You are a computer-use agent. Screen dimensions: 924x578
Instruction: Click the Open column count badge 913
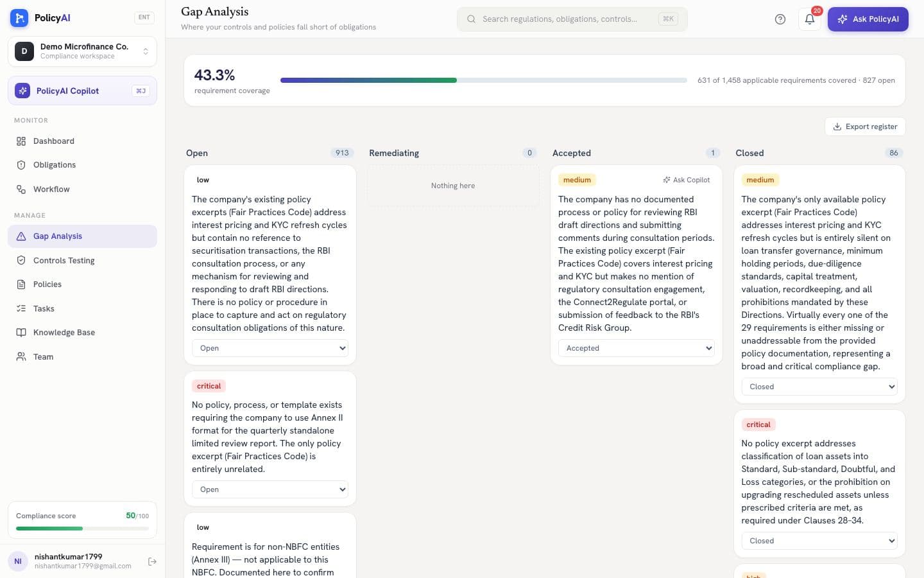click(342, 153)
